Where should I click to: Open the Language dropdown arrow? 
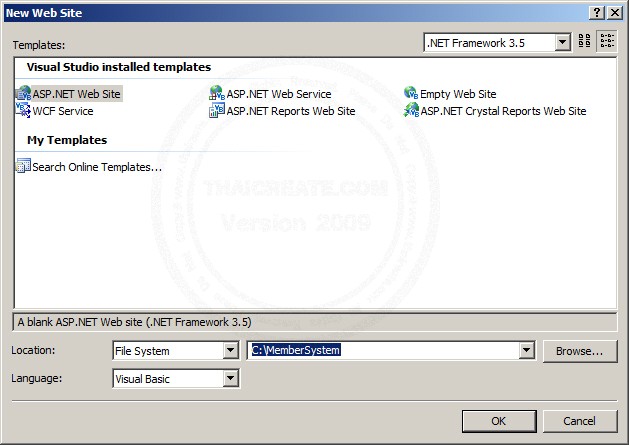[231, 378]
